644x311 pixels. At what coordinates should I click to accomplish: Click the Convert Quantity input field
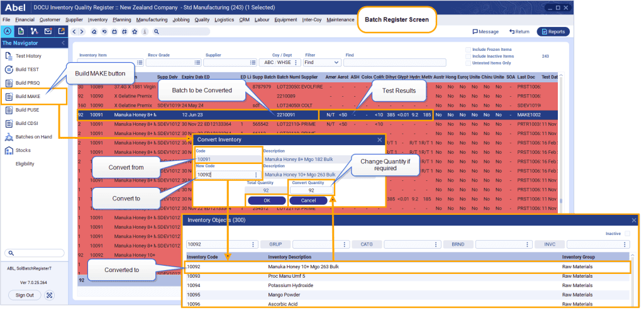tap(311, 190)
